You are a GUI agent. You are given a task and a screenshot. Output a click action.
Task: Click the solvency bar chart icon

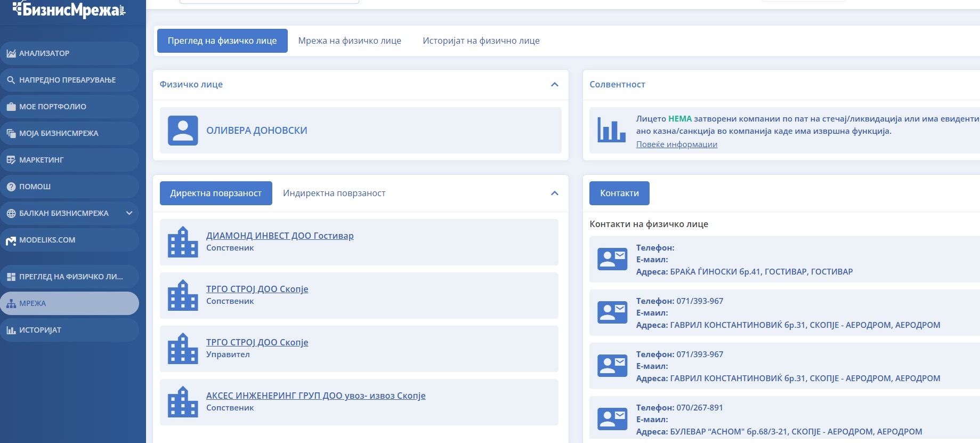pyautogui.click(x=611, y=130)
